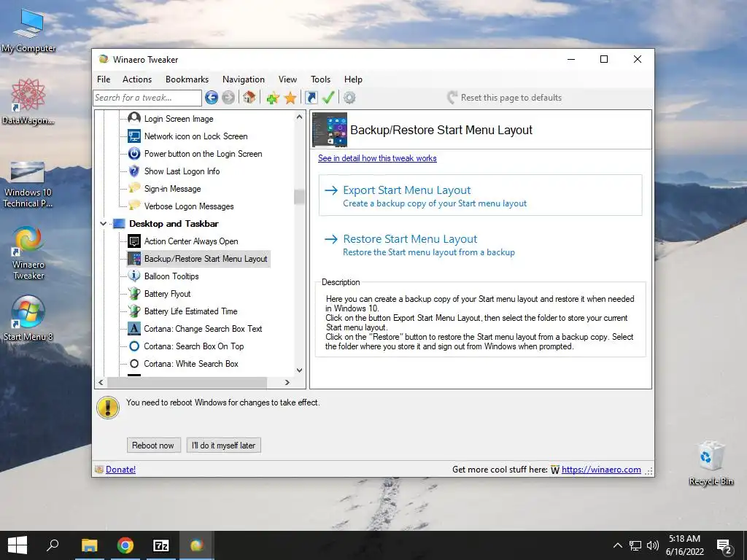Click the volume speaker tray icon
This screenshot has width=747, height=560.
(x=653, y=545)
